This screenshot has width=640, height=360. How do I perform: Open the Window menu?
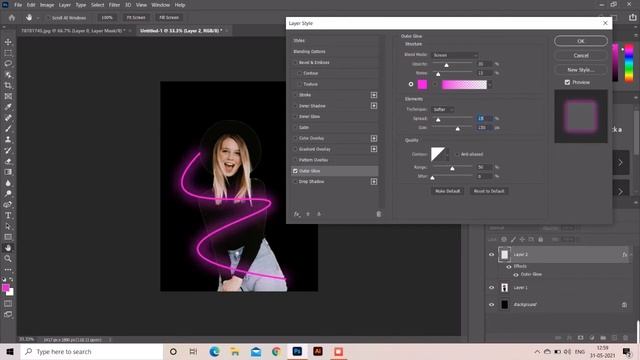pos(160,5)
